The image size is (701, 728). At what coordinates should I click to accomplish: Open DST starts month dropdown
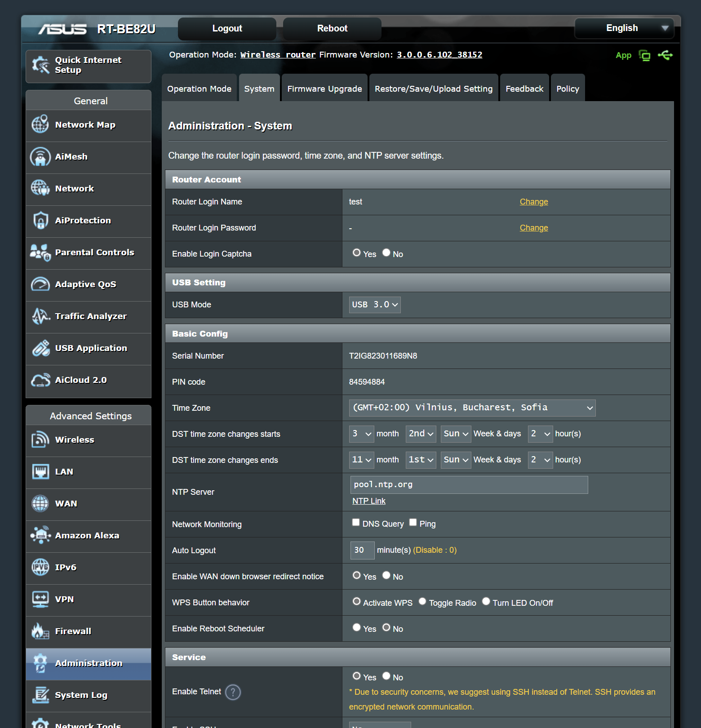click(x=362, y=434)
